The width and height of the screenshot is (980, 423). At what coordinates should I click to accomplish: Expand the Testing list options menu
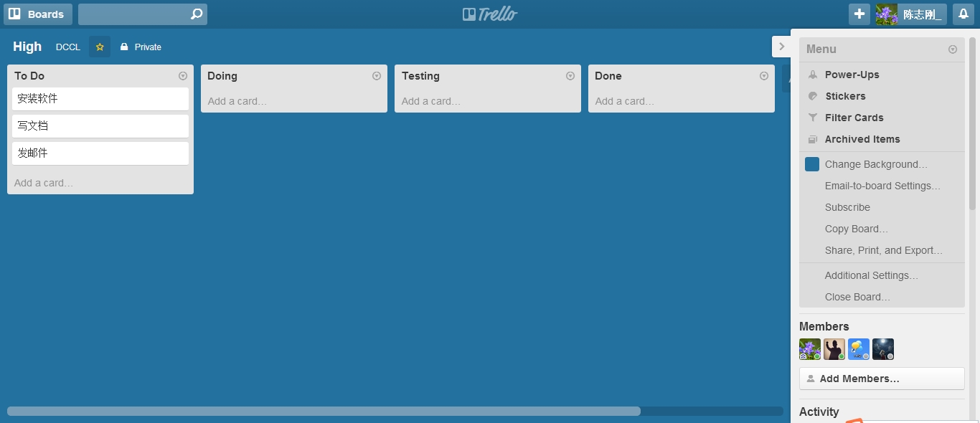pyautogui.click(x=570, y=76)
